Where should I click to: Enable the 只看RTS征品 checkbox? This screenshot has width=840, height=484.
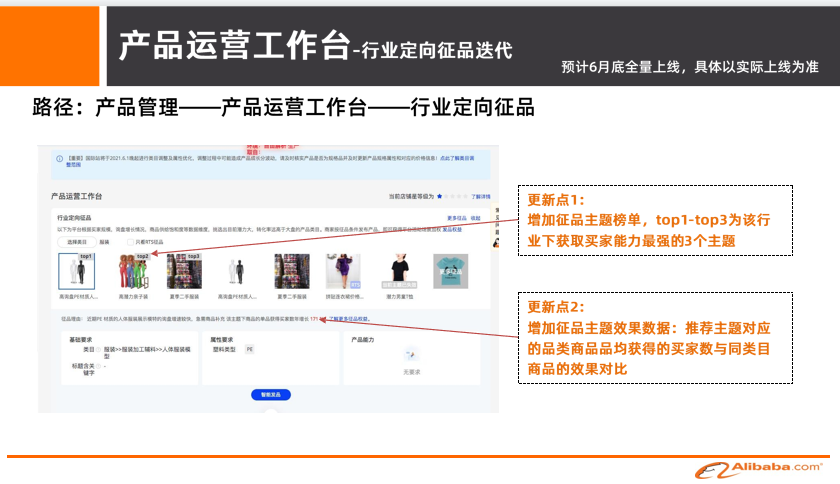pos(130,242)
